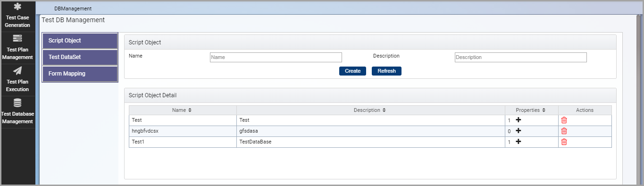Add property to the Test1 row
Screen dimensions: 644x186
(518, 142)
